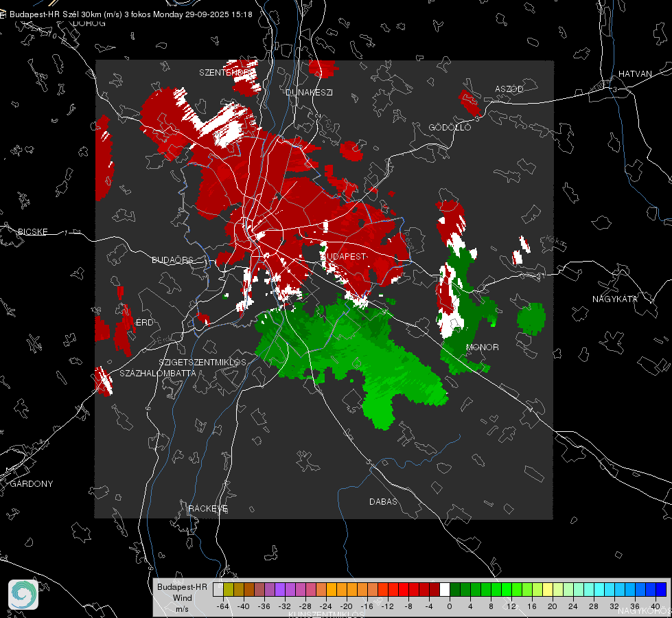The height and width of the screenshot is (618, 672).
Task: Select the DUNAKESZI map label
Action: pyautogui.click(x=309, y=92)
